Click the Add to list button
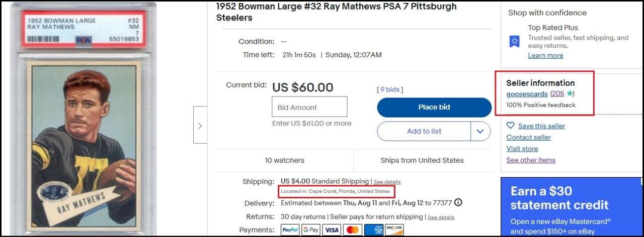 click(x=424, y=131)
